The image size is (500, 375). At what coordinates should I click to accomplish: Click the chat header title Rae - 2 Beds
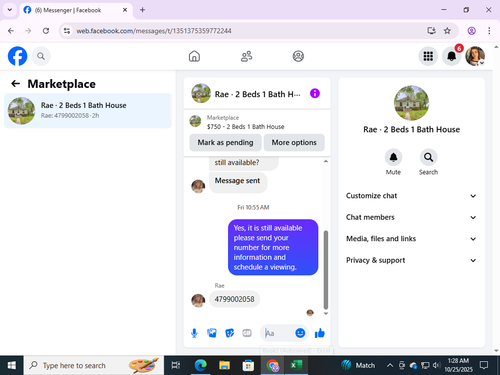tap(257, 94)
